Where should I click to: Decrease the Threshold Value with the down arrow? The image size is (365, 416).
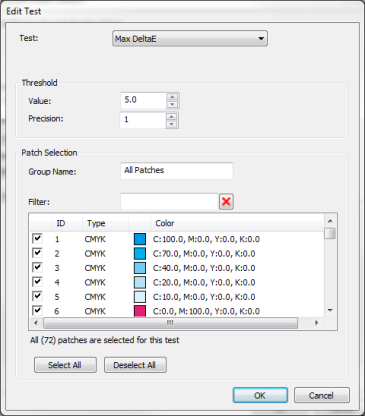coord(172,105)
